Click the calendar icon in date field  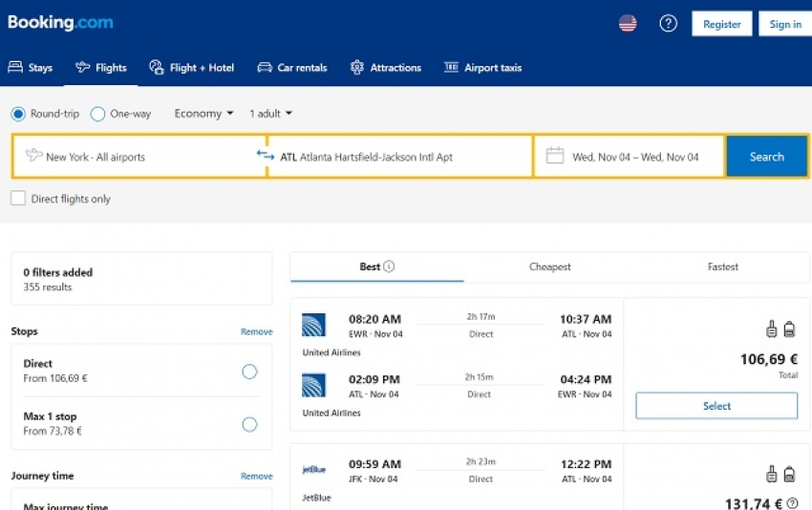(x=555, y=156)
